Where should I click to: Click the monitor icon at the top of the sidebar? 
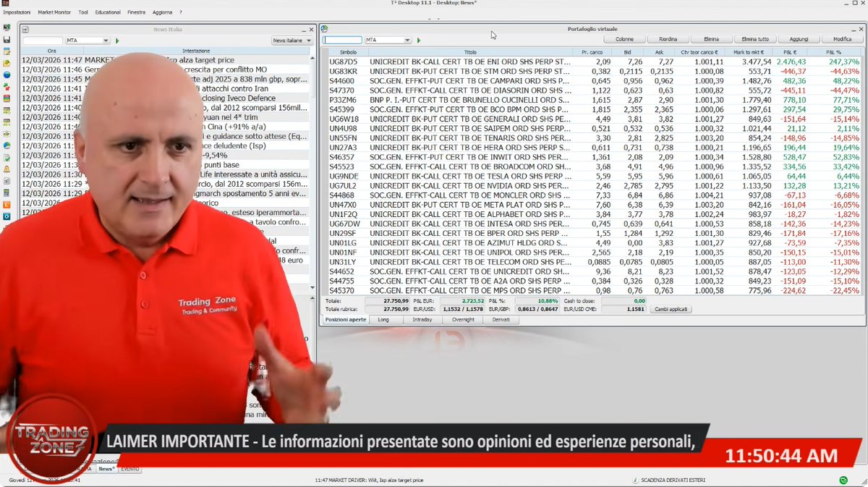[x=6, y=27]
